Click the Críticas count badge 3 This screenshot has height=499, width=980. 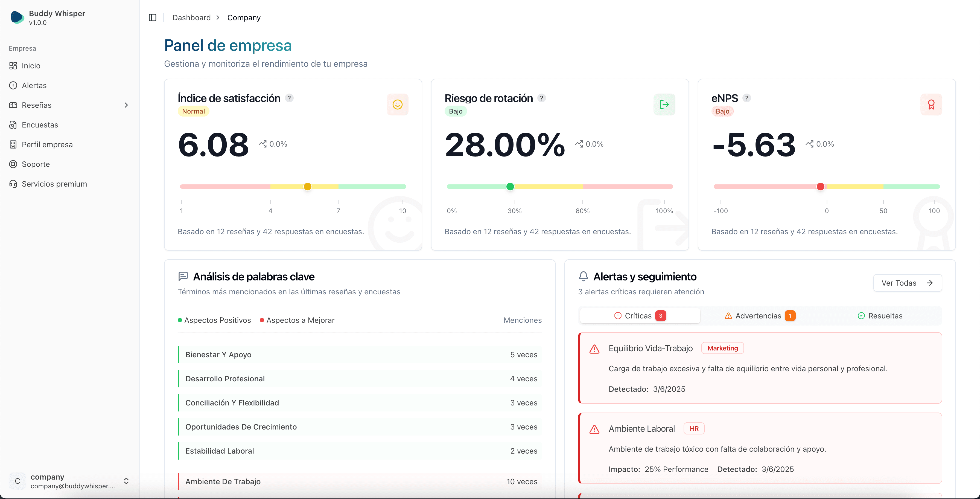pyautogui.click(x=661, y=315)
